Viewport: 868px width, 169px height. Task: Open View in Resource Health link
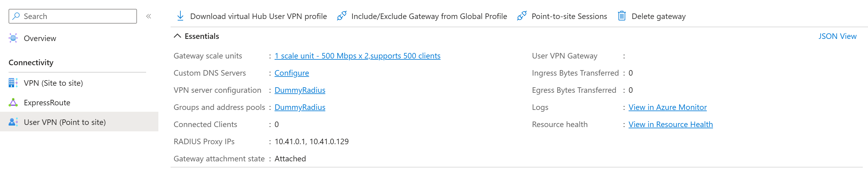tap(670, 125)
